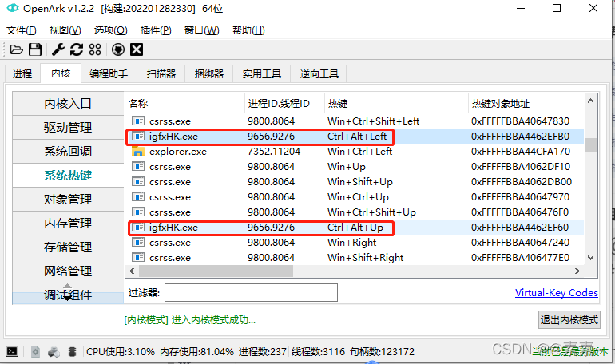Select 内核入口 in the sidebar
The image size is (615, 364).
[68, 104]
